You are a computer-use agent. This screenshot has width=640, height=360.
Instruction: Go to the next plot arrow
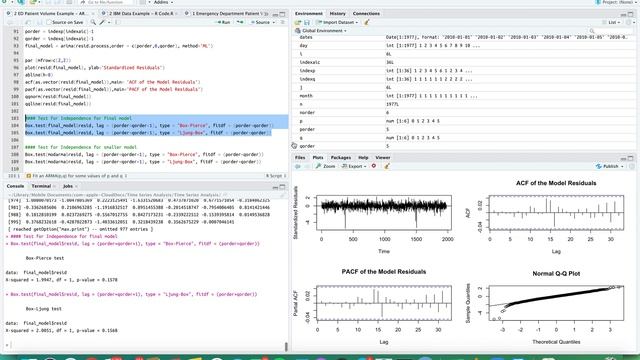(306, 166)
